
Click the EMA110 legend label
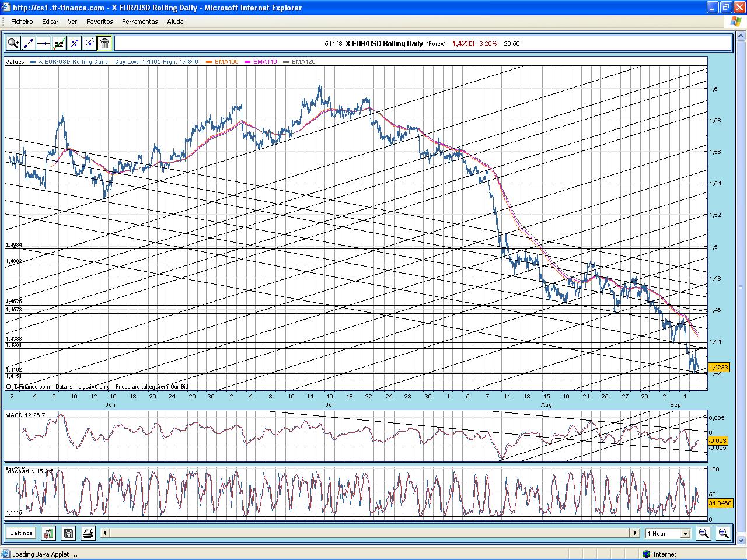pyautogui.click(x=265, y=61)
